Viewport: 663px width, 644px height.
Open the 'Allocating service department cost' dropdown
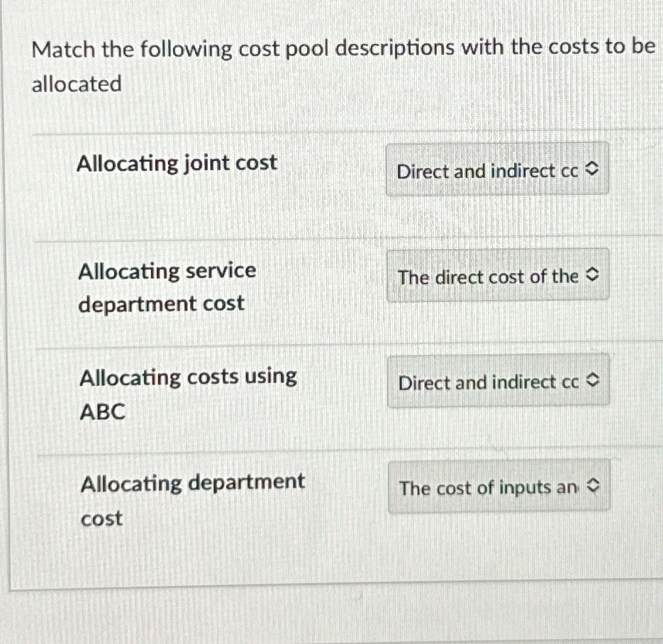point(496,276)
